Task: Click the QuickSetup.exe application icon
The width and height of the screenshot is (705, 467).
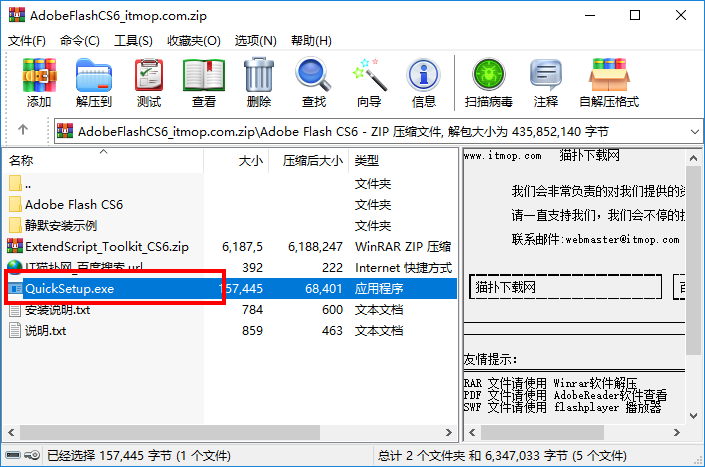Action: 16,288
